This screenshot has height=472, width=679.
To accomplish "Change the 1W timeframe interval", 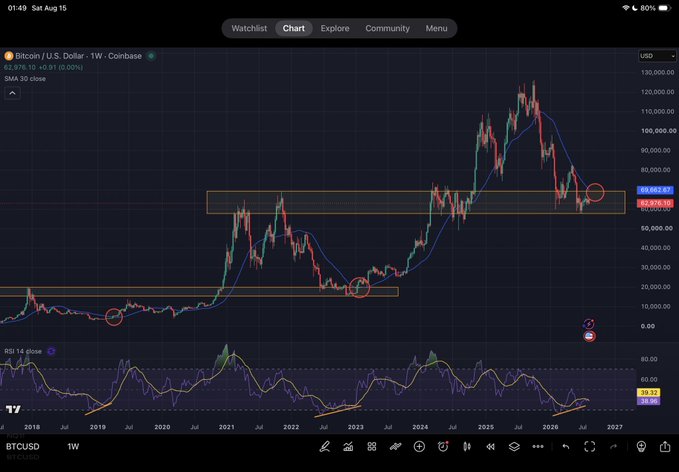I will (73, 446).
